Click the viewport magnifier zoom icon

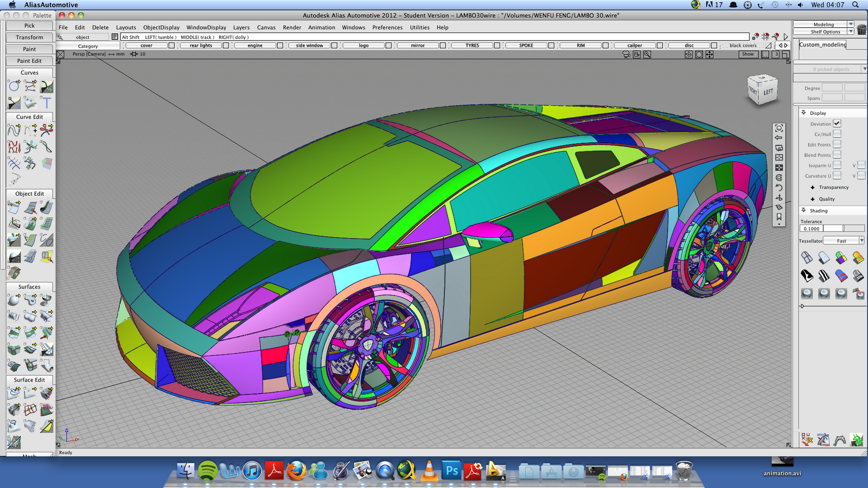pyautogui.click(x=647, y=54)
